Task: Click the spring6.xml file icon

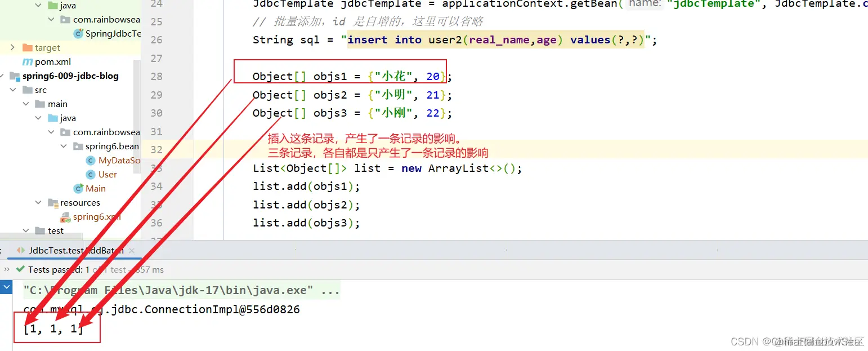Action: point(66,217)
